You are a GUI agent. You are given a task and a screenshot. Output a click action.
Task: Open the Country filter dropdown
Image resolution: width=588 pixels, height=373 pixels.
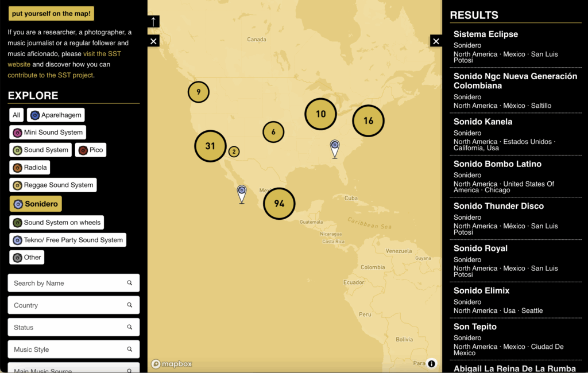click(x=73, y=305)
